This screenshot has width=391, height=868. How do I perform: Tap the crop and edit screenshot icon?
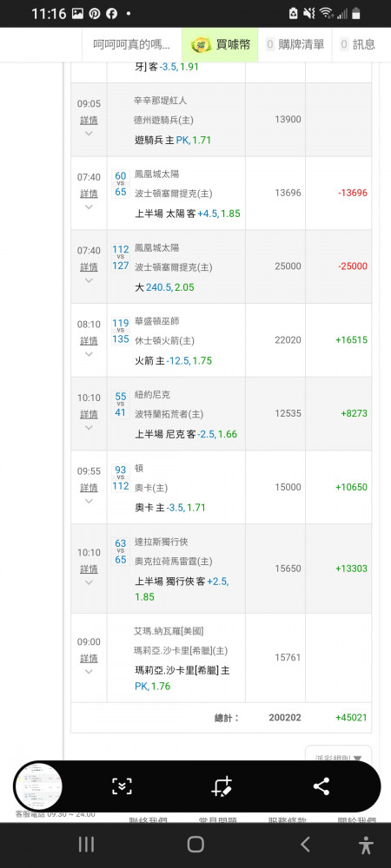coord(222,786)
